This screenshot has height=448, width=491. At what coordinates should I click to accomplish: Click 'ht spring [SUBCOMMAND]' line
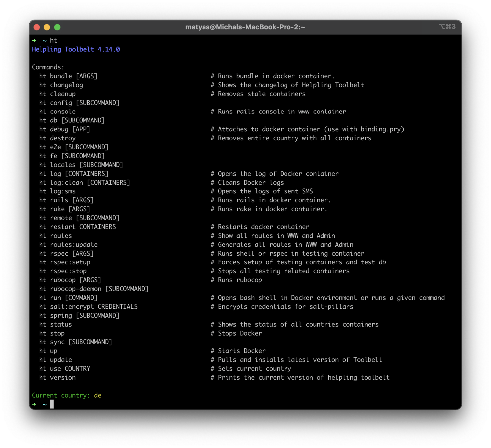(x=79, y=316)
